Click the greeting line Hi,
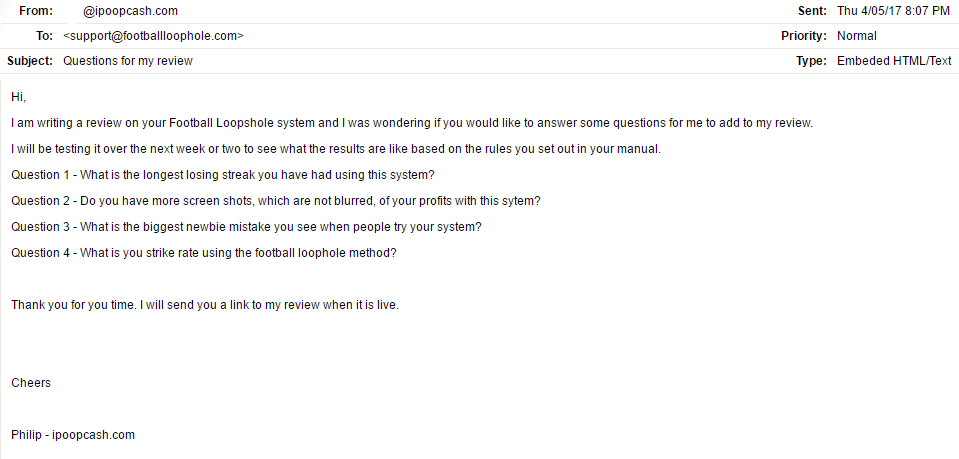Viewport: 959px width, 459px height. point(18,97)
